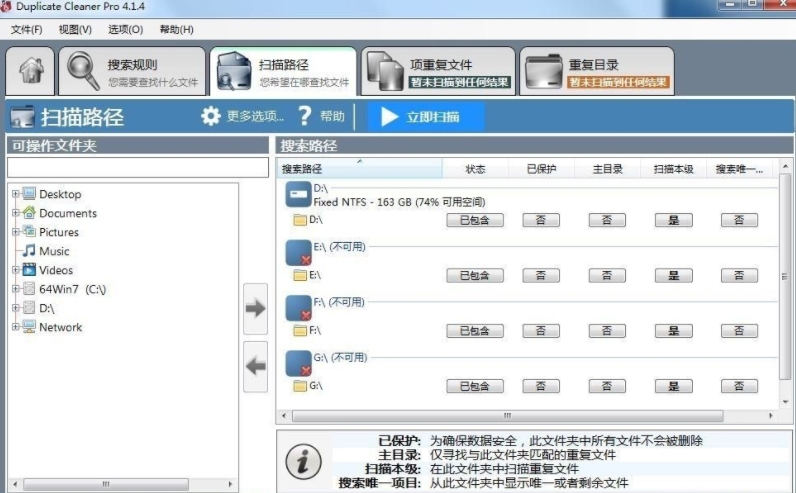The width and height of the screenshot is (796, 493).
Task: Toggle 扫描本级 setting for E:\ row
Action: point(674,276)
